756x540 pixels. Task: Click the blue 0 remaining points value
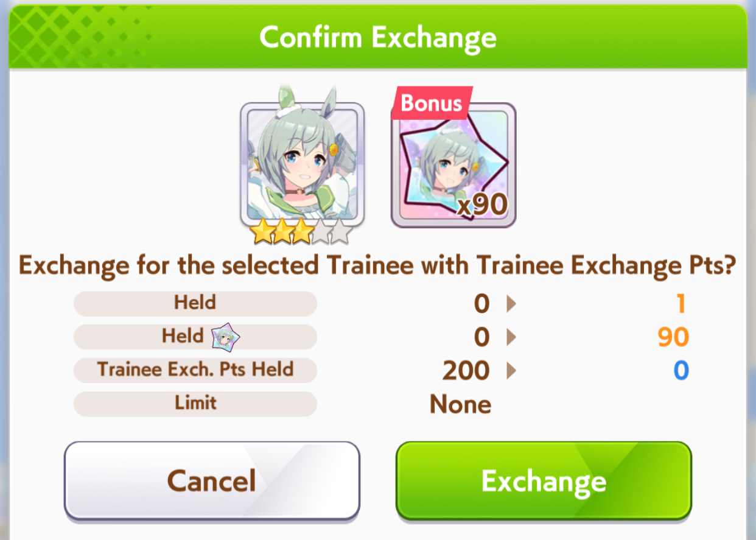click(681, 370)
